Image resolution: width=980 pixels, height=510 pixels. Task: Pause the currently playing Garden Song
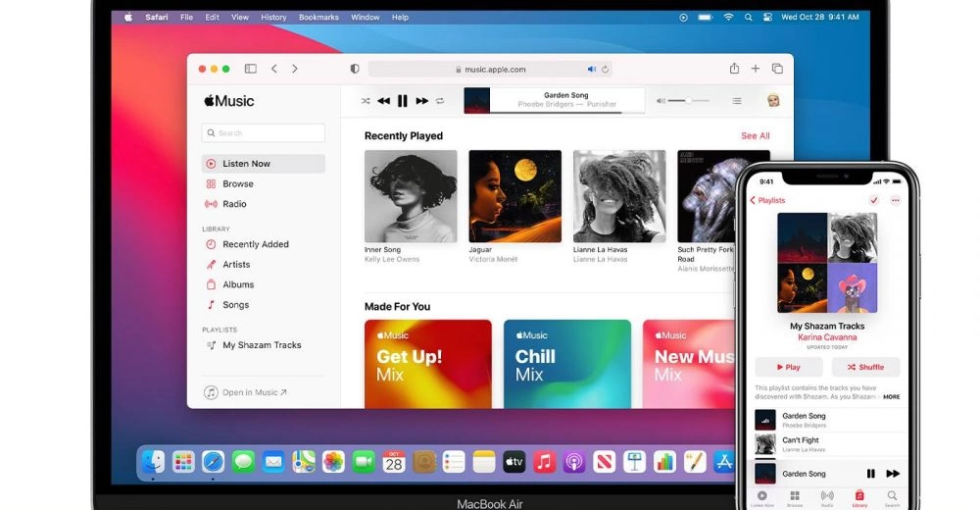pyautogui.click(x=403, y=101)
